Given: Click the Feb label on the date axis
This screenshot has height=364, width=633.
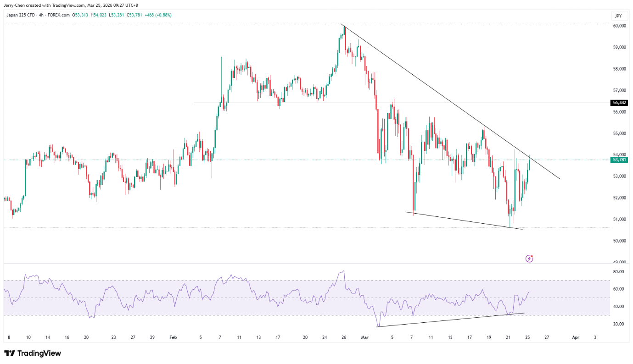Looking at the screenshot, I should point(173,337).
